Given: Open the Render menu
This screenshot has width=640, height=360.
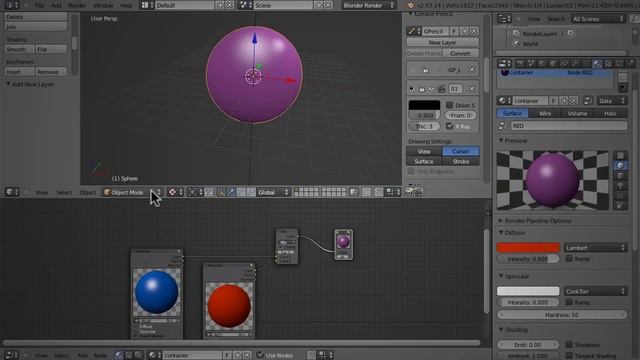Looking at the screenshot, I should pos(77,5).
